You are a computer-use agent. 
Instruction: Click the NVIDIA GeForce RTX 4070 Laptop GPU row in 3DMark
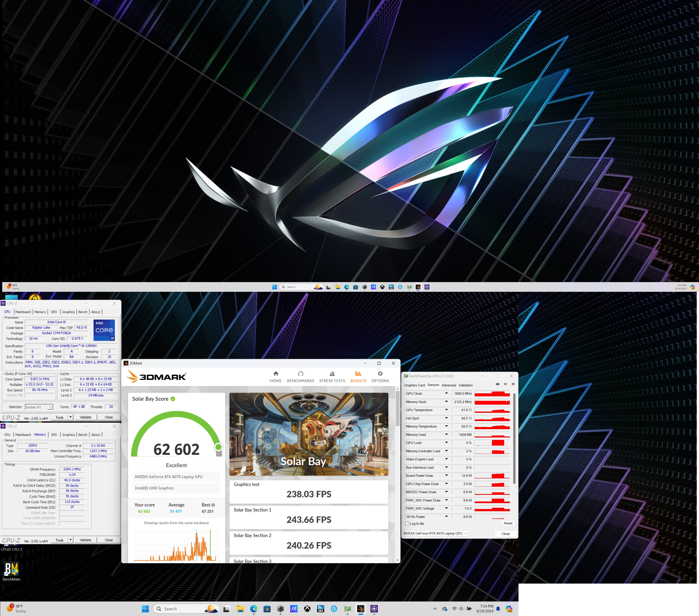(x=176, y=476)
